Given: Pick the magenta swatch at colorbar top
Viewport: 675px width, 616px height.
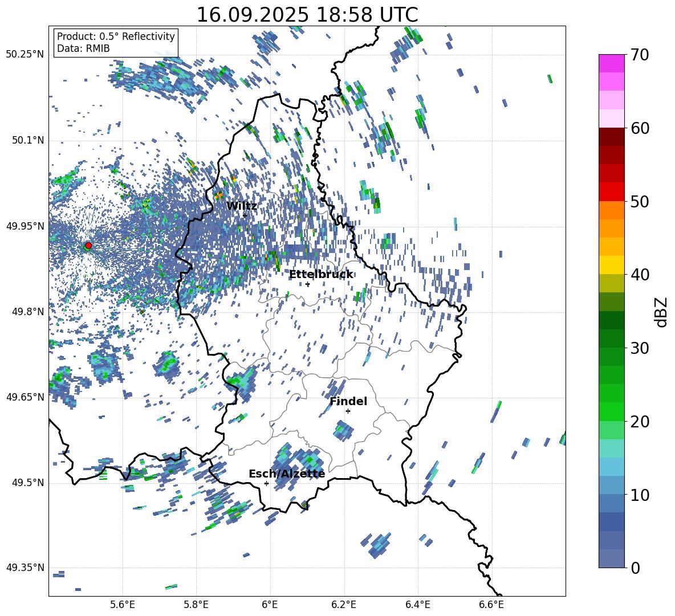Looking at the screenshot, I should coord(611,63).
